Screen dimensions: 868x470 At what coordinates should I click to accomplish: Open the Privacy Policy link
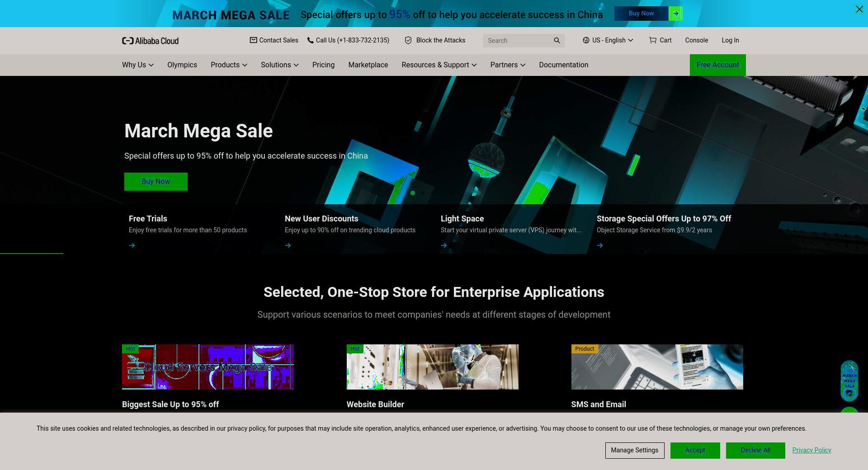(811, 450)
